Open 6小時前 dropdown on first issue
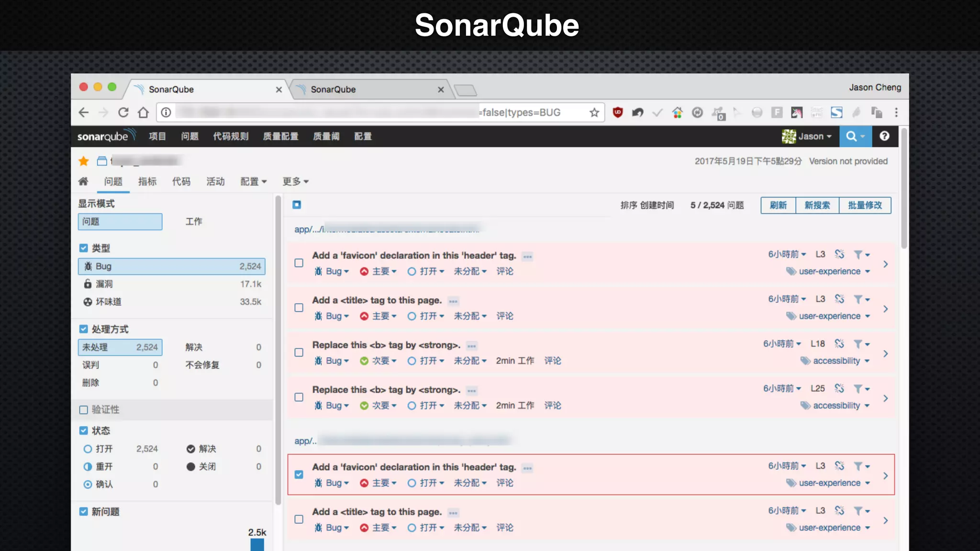 [x=788, y=254]
